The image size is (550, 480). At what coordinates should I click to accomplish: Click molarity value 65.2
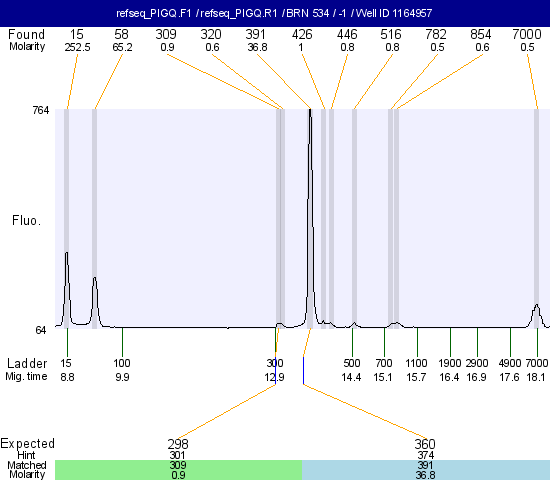pos(122,47)
